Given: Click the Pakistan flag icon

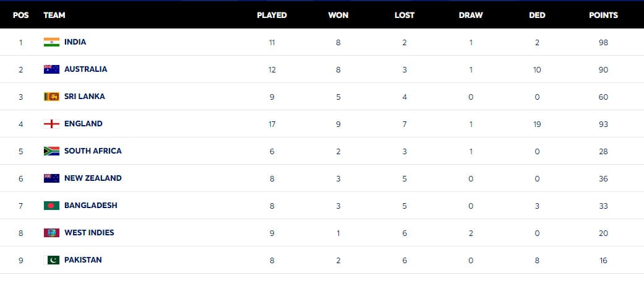Looking at the screenshot, I should coord(51,259).
